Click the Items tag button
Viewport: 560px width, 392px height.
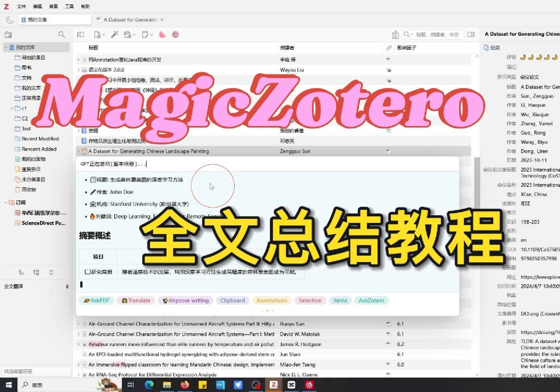340,301
